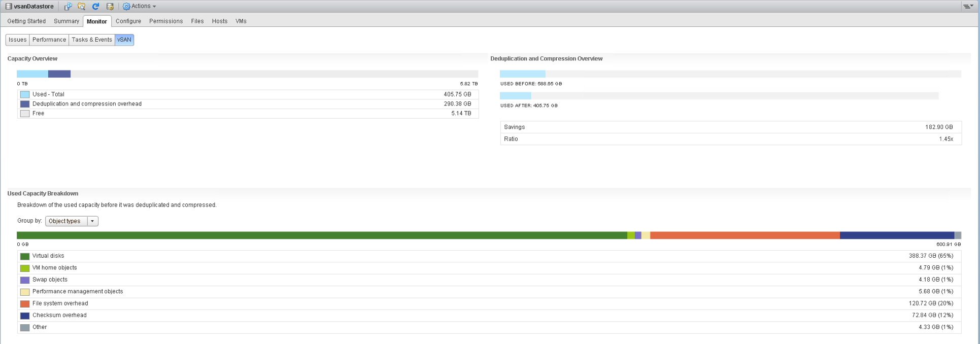Select the Performance sub-view button

click(x=49, y=40)
